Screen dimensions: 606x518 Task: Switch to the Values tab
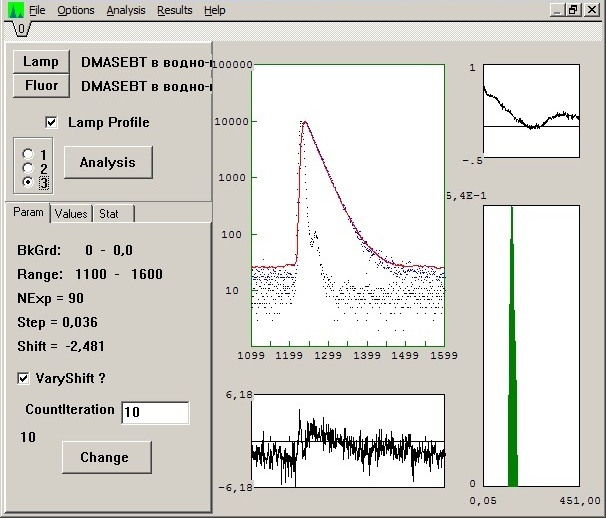click(x=71, y=214)
